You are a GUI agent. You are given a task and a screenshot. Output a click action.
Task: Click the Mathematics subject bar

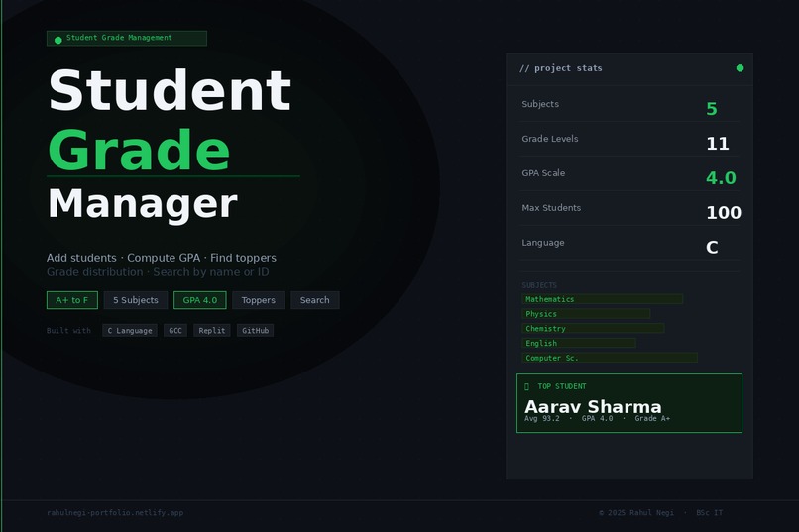[x=603, y=299]
